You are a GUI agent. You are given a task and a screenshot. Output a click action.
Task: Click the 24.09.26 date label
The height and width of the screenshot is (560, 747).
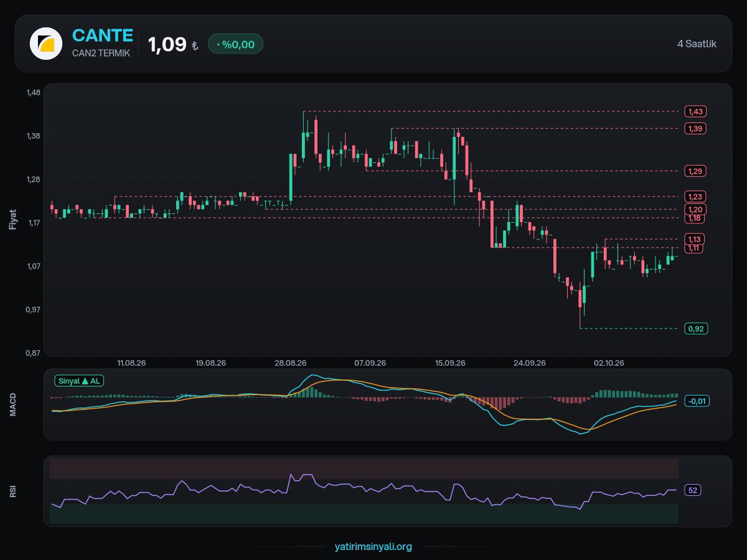pyautogui.click(x=530, y=363)
